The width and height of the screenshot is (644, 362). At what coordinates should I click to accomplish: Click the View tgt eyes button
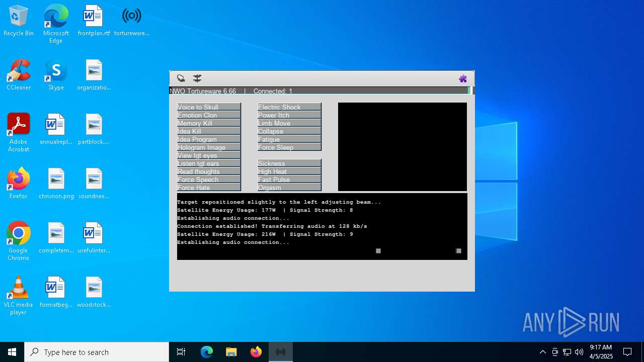click(x=209, y=155)
